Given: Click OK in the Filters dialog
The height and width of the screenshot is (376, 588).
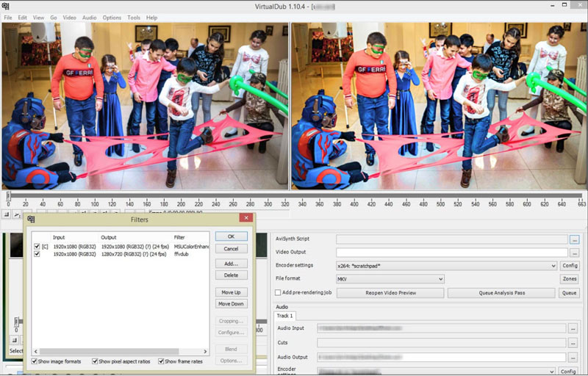Looking at the screenshot, I should pyautogui.click(x=231, y=236).
